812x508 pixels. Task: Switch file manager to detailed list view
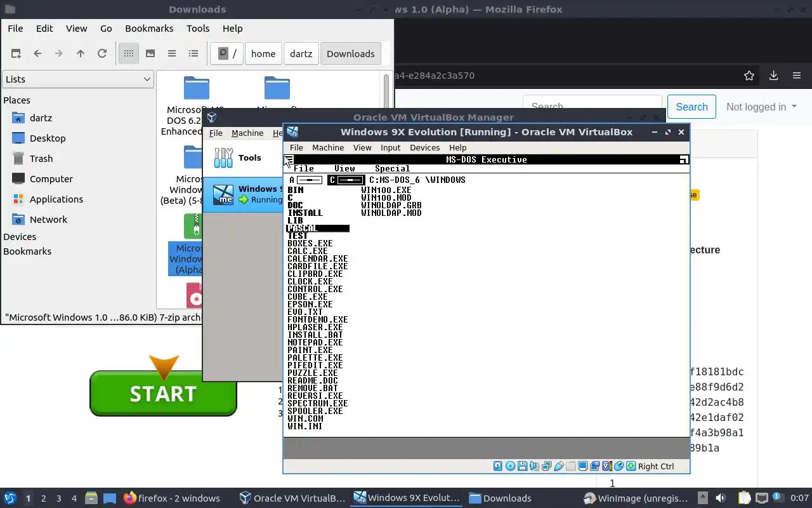pos(193,53)
